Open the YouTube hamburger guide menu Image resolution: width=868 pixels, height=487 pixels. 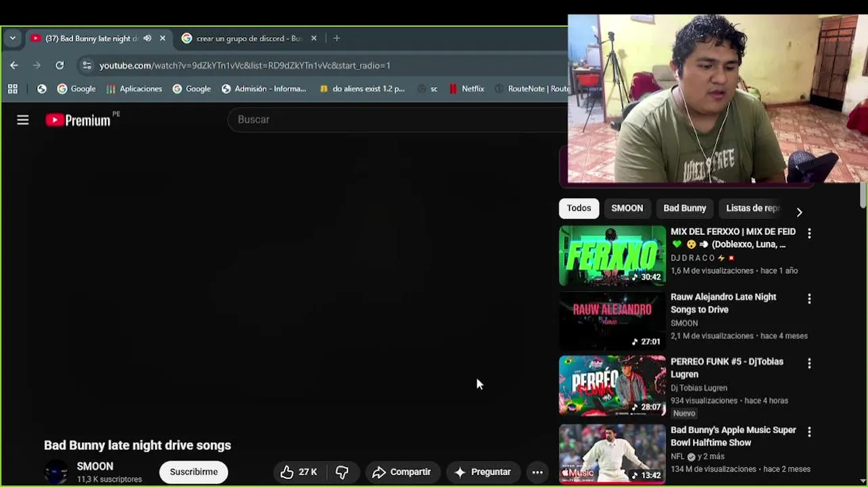[23, 120]
